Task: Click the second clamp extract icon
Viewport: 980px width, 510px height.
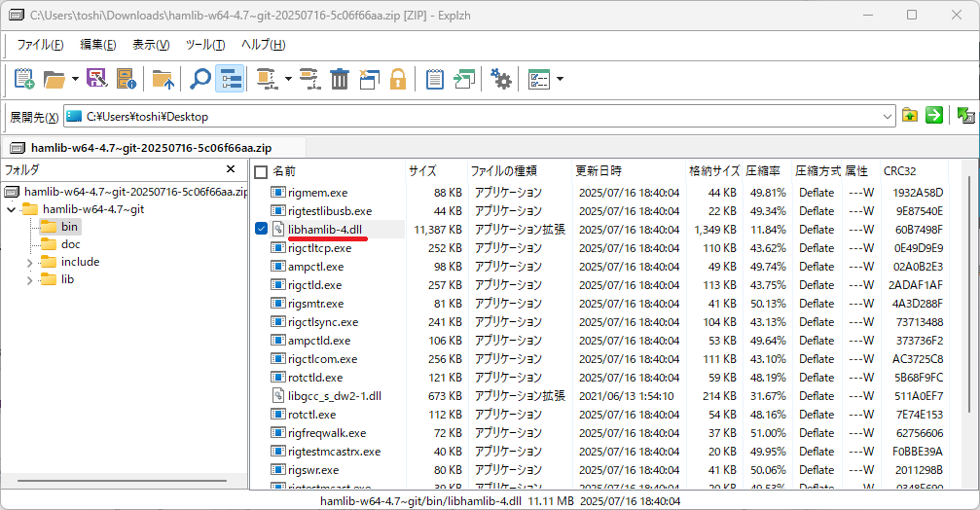Action: click(x=309, y=79)
